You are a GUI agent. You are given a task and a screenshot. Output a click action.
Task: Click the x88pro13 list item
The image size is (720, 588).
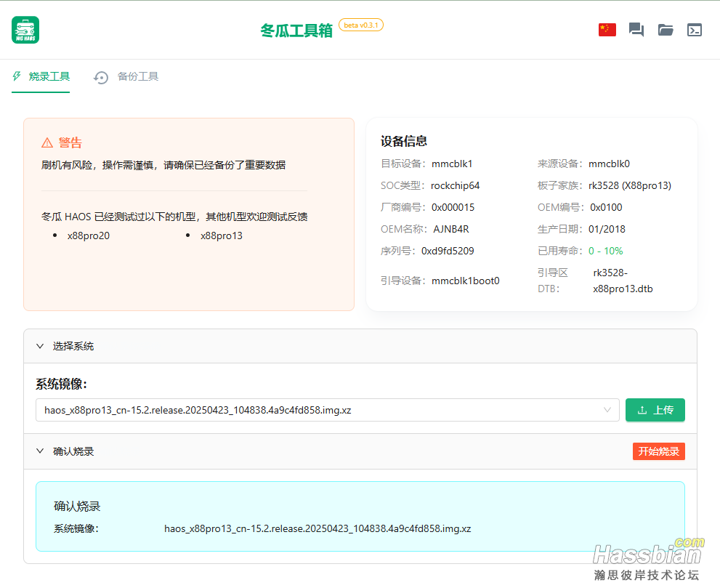click(222, 235)
